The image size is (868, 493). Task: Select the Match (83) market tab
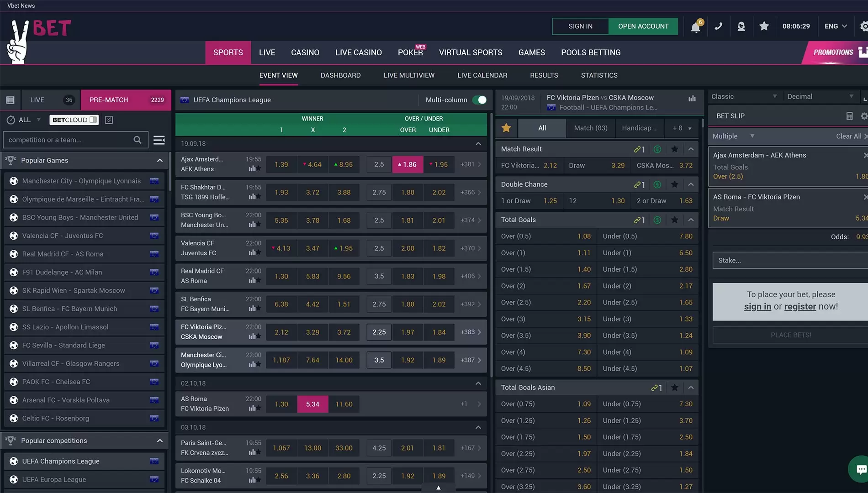click(x=591, y=128)
